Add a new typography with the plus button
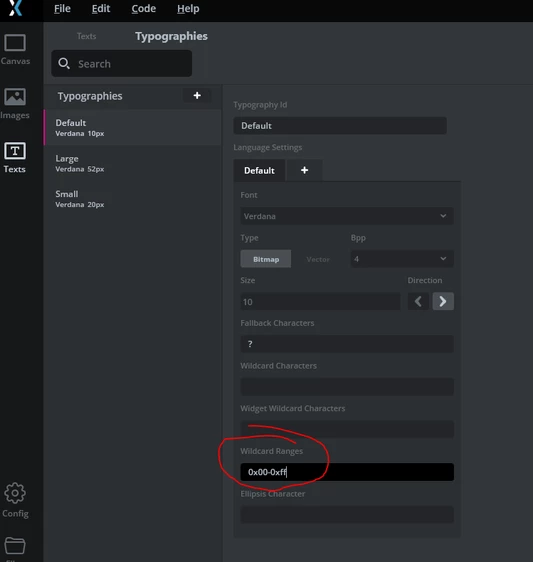533x562 pixels. [197, 95]
